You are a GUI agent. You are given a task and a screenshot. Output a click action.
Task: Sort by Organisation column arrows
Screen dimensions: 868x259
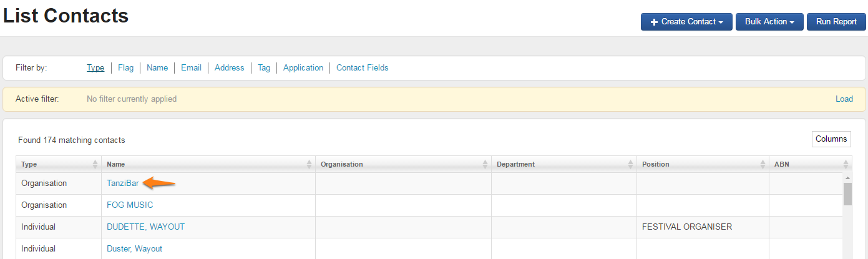485,164
